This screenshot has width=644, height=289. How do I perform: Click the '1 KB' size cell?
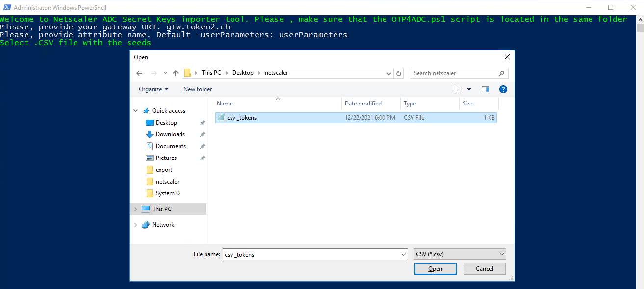click(x=489, y=118)
